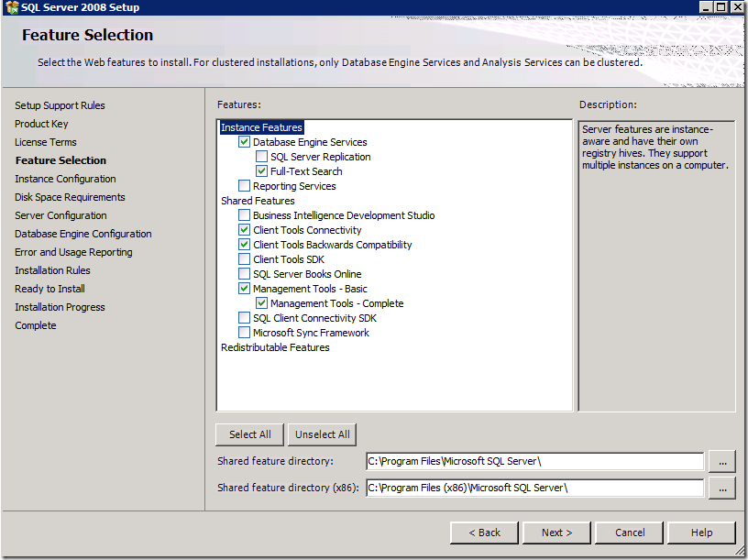Viewport: 748px width, 560px height.
Task: Select the Instance Features tree heading
Action: click(x=261, y=127)
